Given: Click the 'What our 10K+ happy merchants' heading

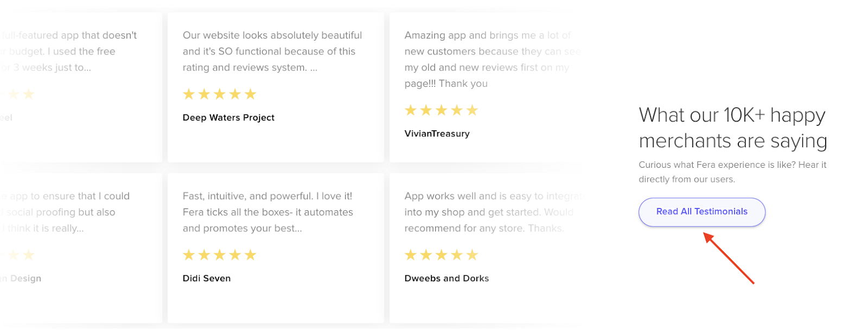Looking at the screenshot, I should click(x=733, y=128).
